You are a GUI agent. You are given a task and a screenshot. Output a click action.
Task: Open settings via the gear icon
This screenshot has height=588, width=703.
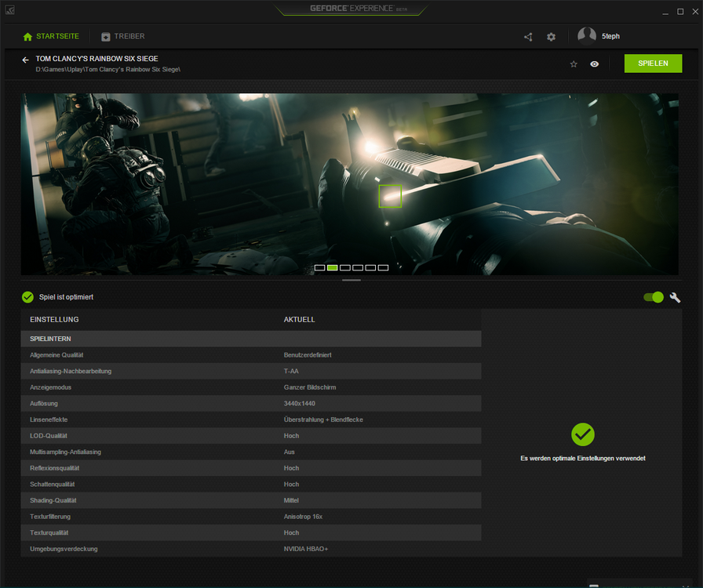point(551,37)
